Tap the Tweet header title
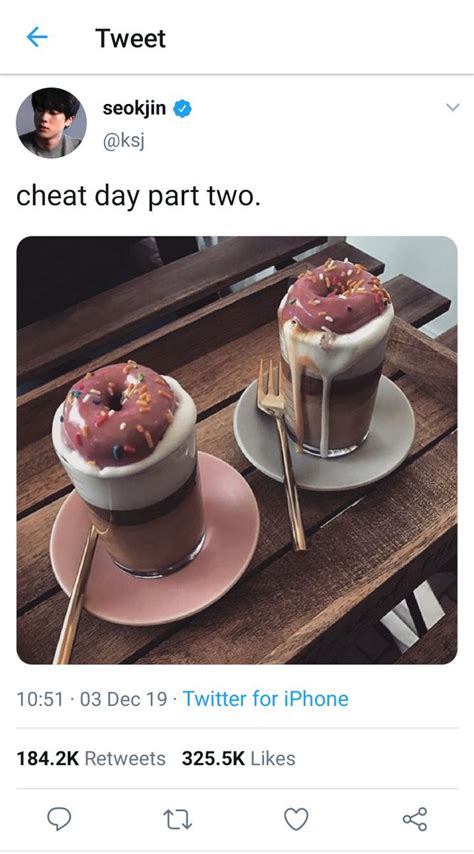474x854 pixels. point(131,38)
